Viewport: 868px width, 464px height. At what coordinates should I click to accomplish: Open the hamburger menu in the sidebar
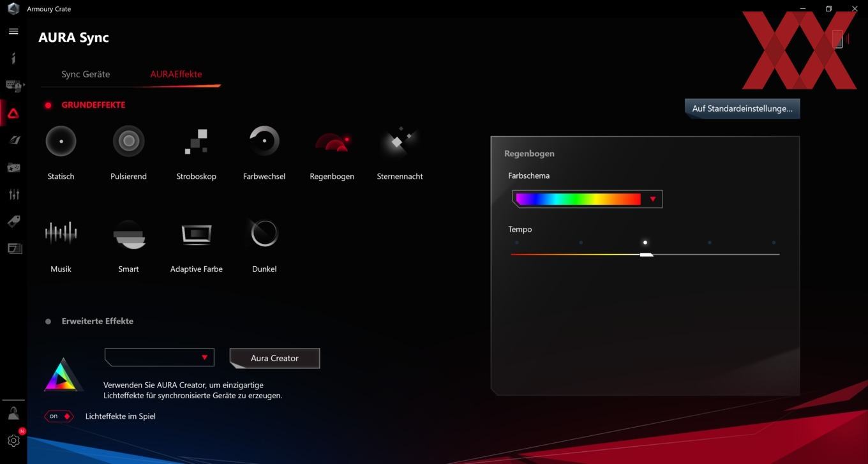click(x=13, y=31)
